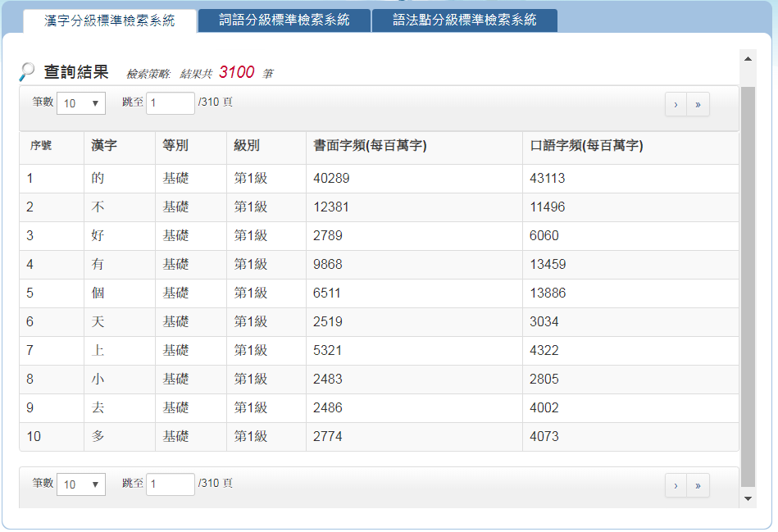The image size is (778, 532).
Task: Click the bottom 跳至 page number field
Action: pyautogui.click(x=170, y=484)
